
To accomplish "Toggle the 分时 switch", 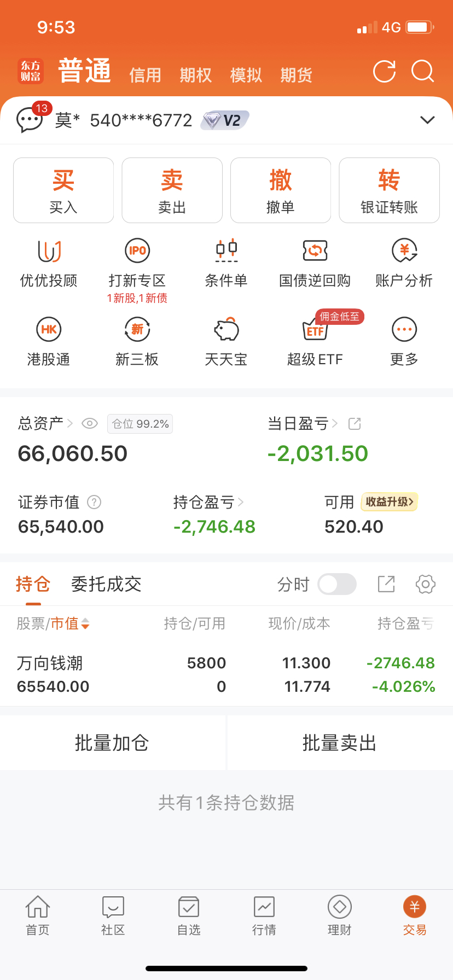I will [x=337, y=584].
